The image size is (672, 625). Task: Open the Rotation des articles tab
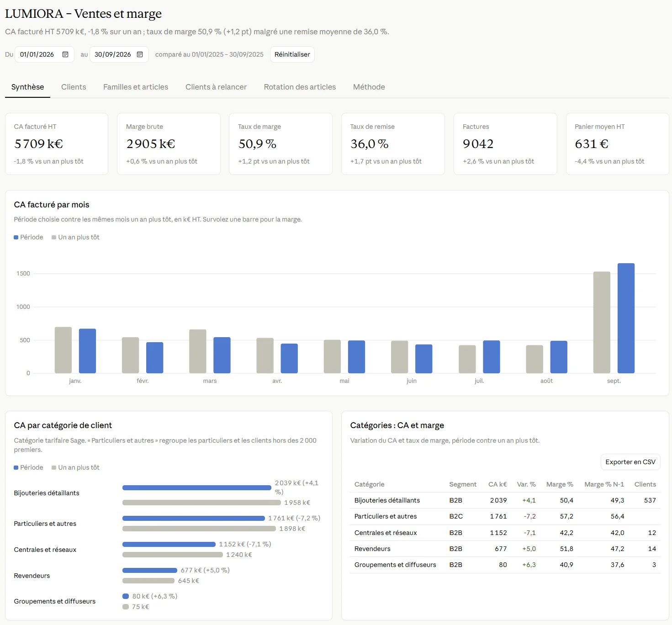click(x=300, y=87)
